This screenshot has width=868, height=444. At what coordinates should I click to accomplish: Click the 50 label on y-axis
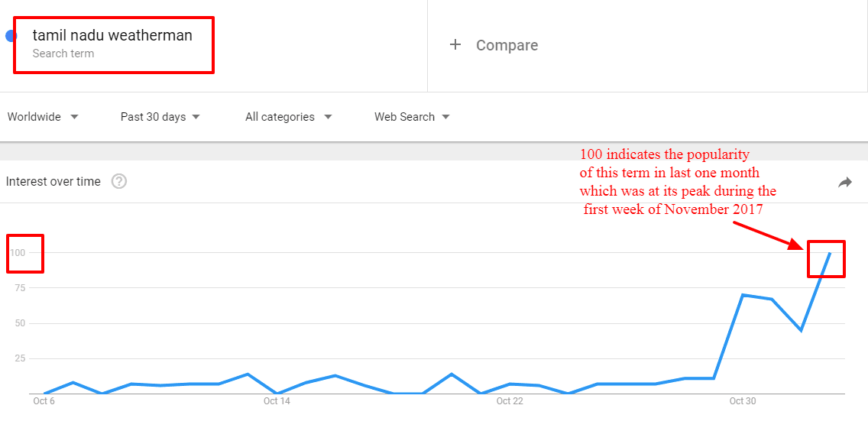[21, 322]
